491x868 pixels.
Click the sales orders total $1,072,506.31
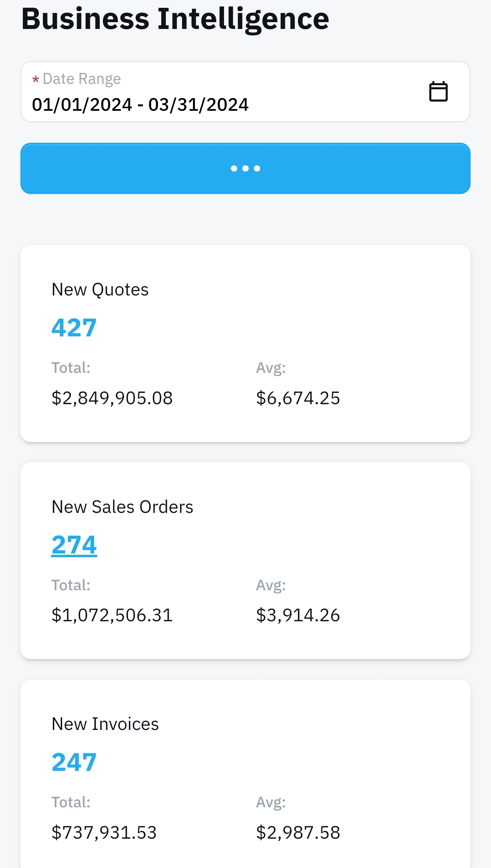point(112,615)
